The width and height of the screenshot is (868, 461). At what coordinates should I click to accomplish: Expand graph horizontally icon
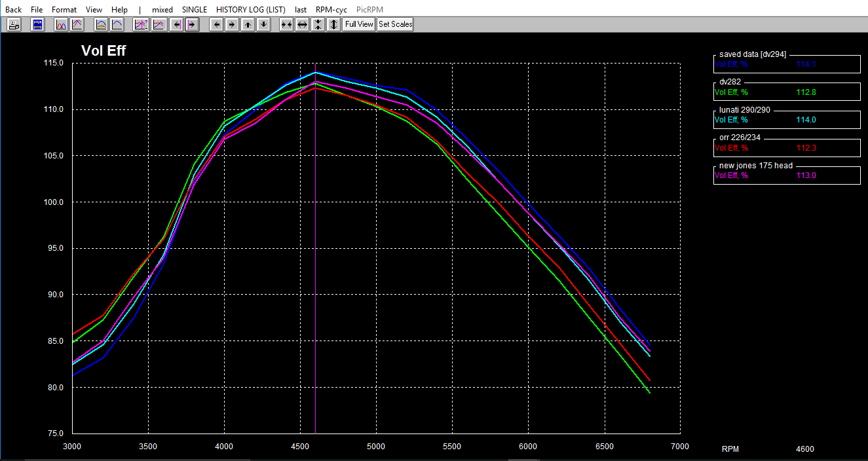pyautogui.click(x=302, y=25)
